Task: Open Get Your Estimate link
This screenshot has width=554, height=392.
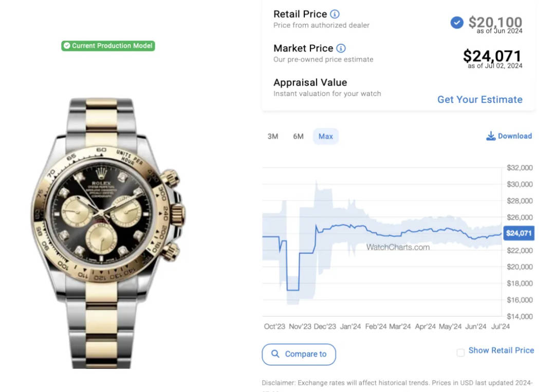Action: coord(480,100)
